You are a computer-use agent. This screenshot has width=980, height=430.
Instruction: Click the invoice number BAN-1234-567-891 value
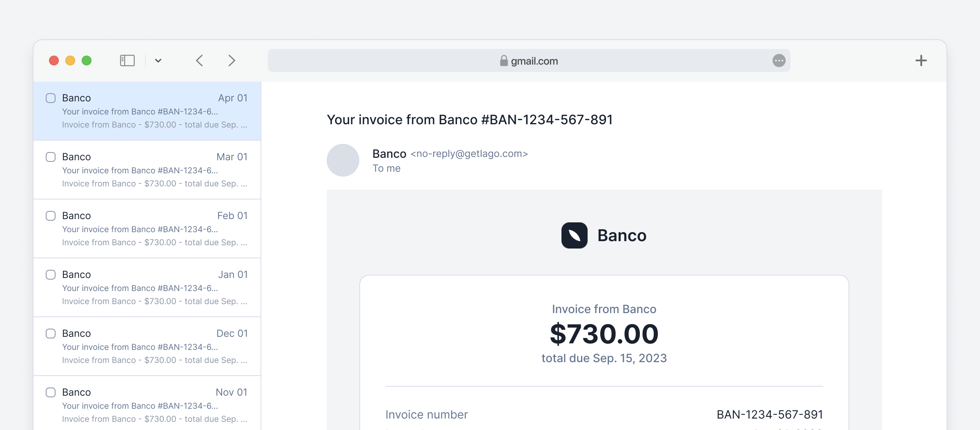tap(770, 414)
